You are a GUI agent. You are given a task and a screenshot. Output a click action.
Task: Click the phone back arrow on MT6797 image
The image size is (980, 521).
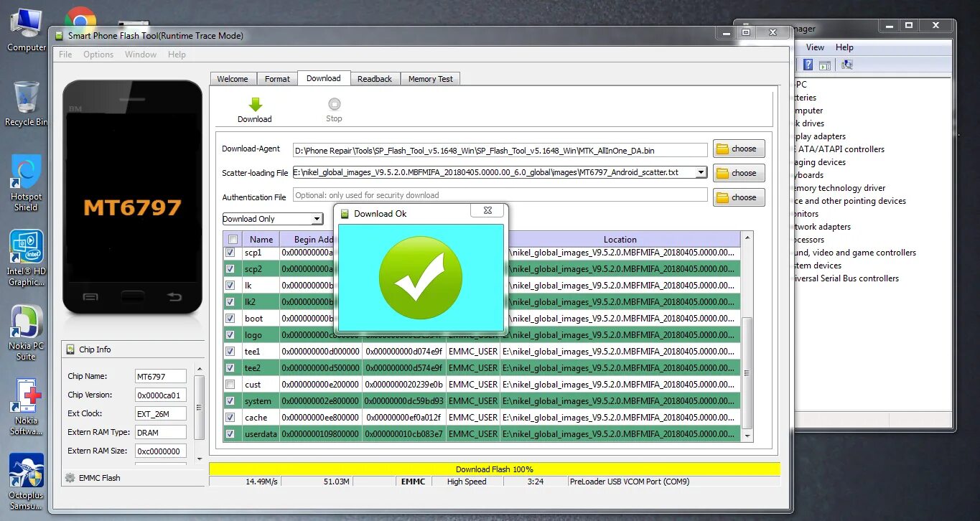click(x=174, y=296)
